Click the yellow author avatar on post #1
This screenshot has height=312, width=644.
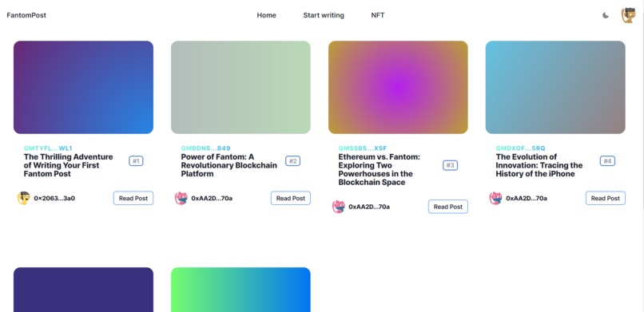click(24, 198)
